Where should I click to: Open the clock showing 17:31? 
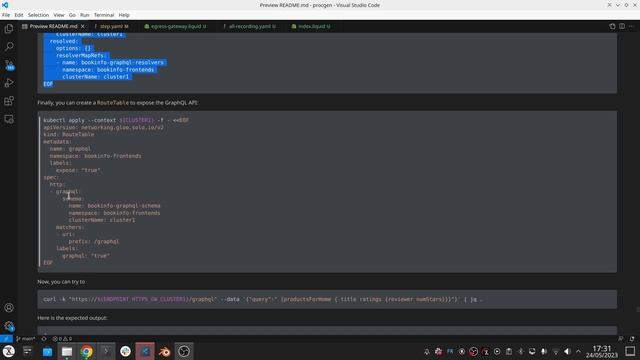click(602, 351)
